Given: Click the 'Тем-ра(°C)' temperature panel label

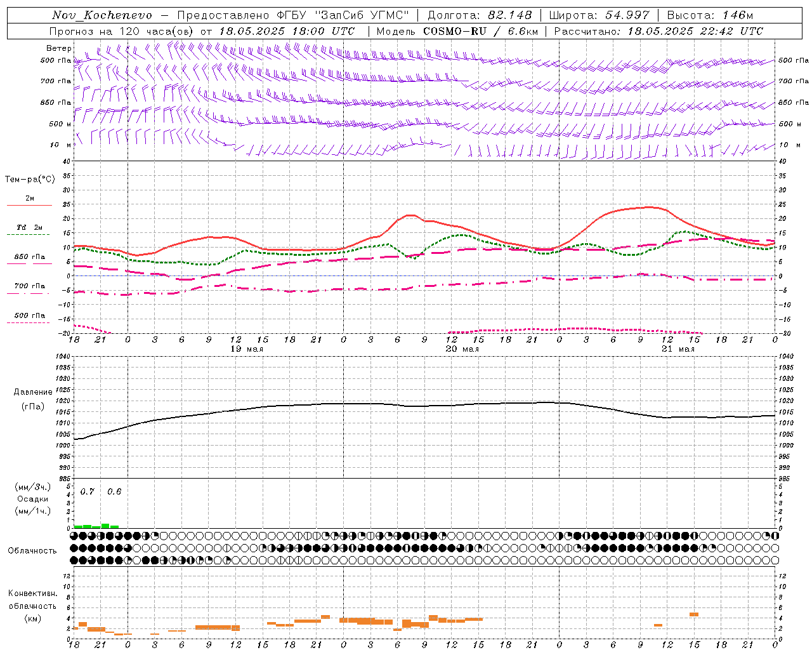Looking at the screenshot, I should [30, 180].
